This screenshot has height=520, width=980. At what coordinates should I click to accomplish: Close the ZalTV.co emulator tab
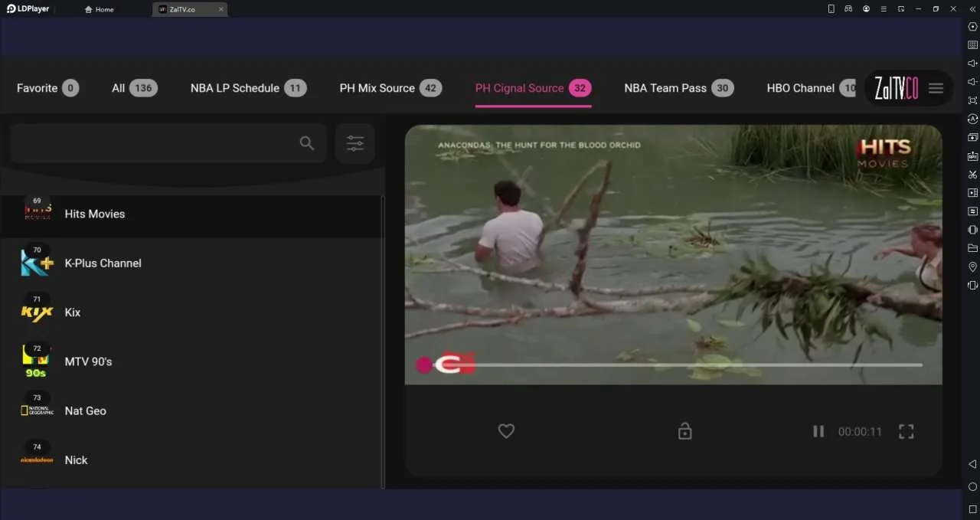coord(220,9)
